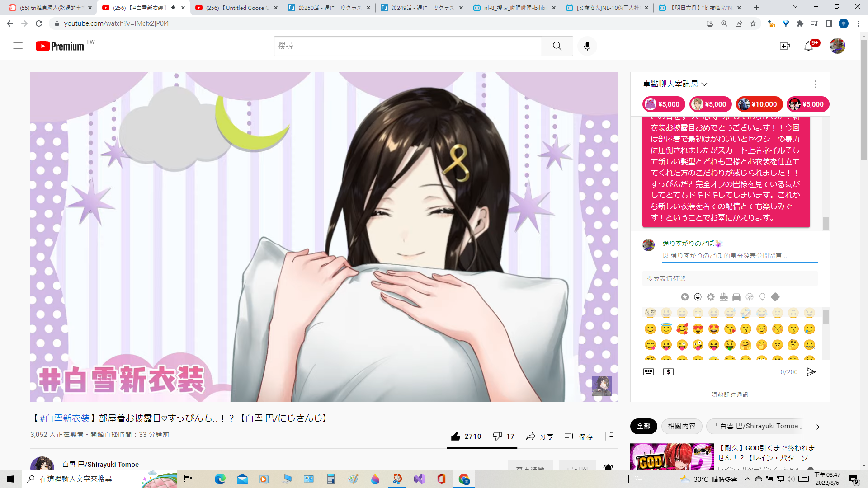Open Chrome three-dot menu
Screen dimensions: 868x488
pos(858,23)
